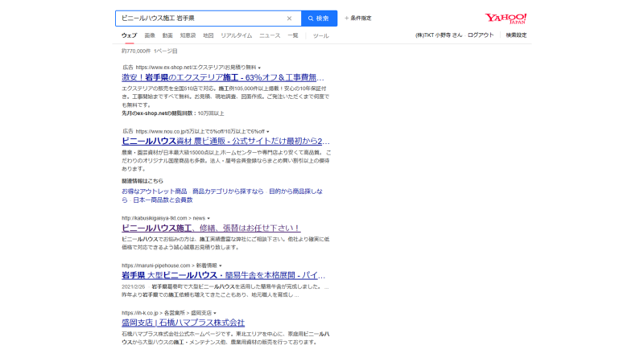The image size is (644, 362).
Task: Click in the search input field
Action: pos(201,18)
